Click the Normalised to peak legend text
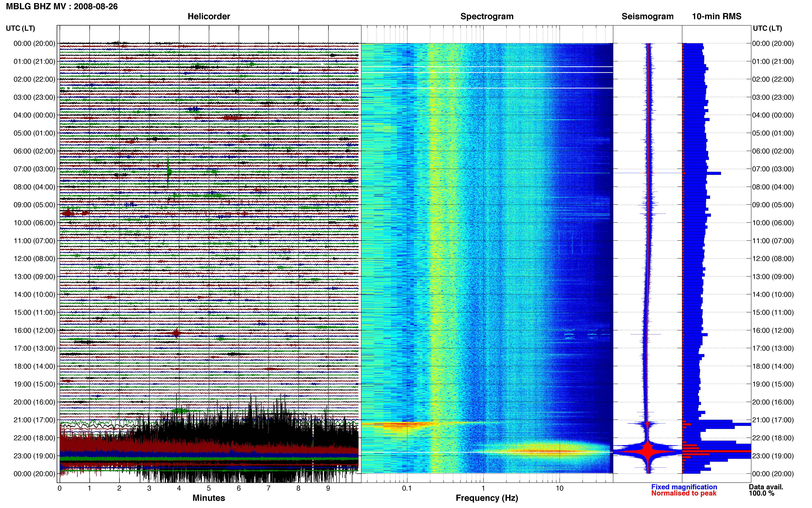Viewport: 812px width, 508px height. [x=684, y=493]
